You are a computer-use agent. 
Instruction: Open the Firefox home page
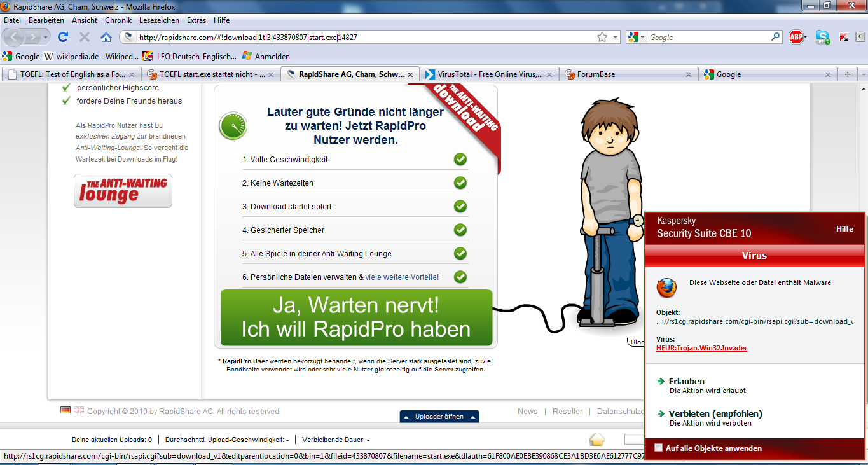[106, 37]
